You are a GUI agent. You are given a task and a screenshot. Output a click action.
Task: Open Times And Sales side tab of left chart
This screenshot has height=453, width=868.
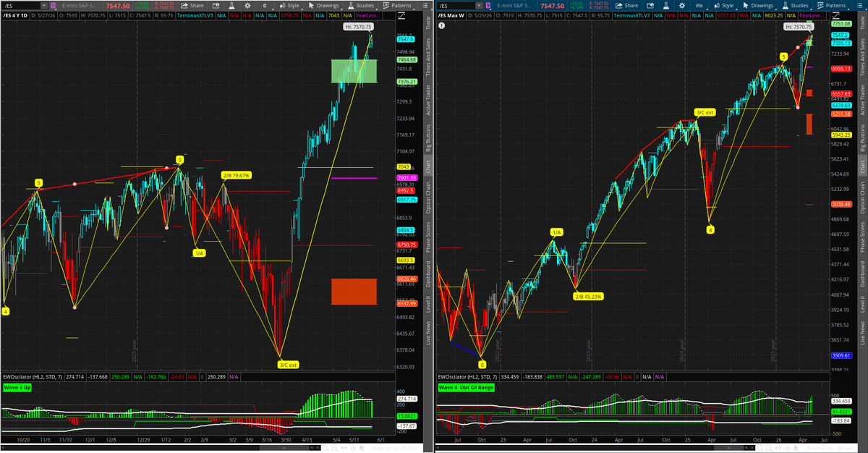(x=427, y=56)
